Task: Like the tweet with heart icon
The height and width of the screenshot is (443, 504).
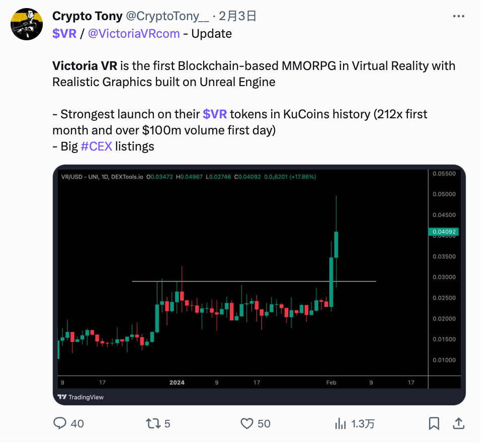Action: coord(247,423)
